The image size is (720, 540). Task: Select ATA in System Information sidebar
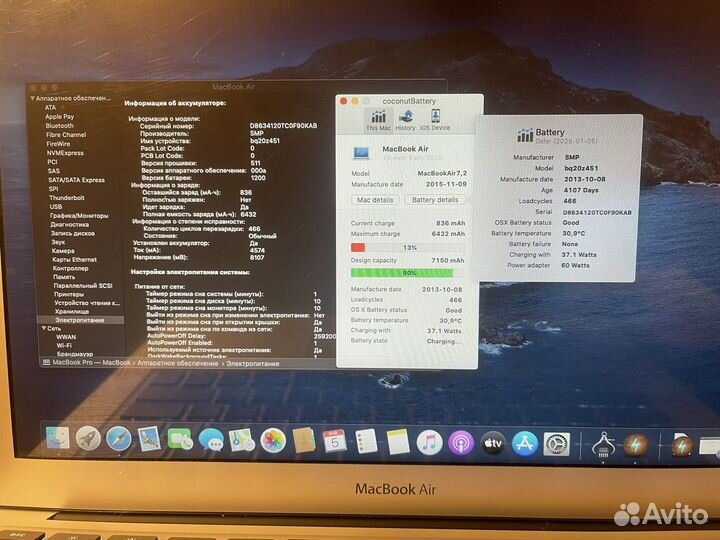50,107
